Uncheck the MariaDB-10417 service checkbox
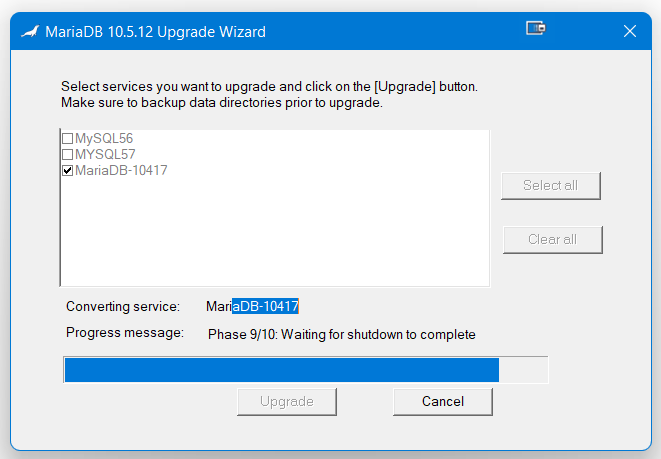 coord(68,171)
